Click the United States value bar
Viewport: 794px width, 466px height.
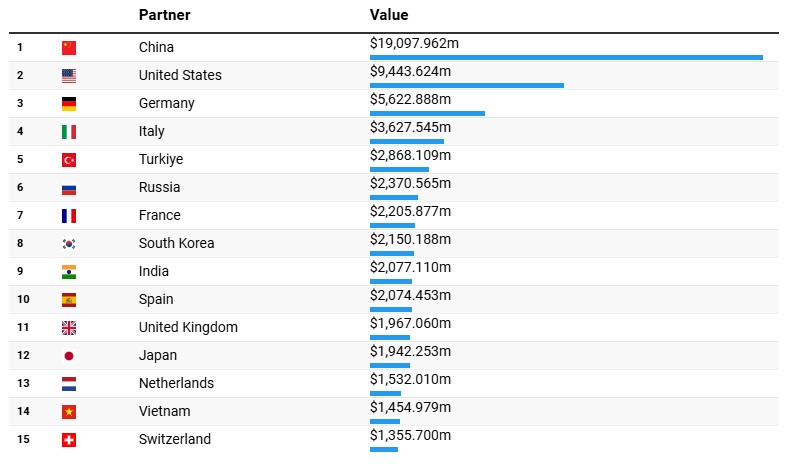click(466, 85)
